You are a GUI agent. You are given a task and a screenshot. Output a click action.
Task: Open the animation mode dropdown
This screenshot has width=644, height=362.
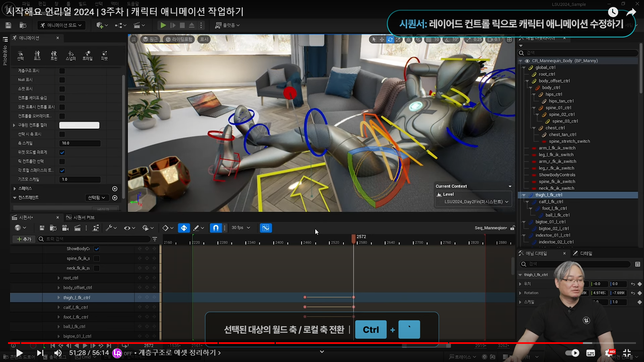(x=61, y=25)
